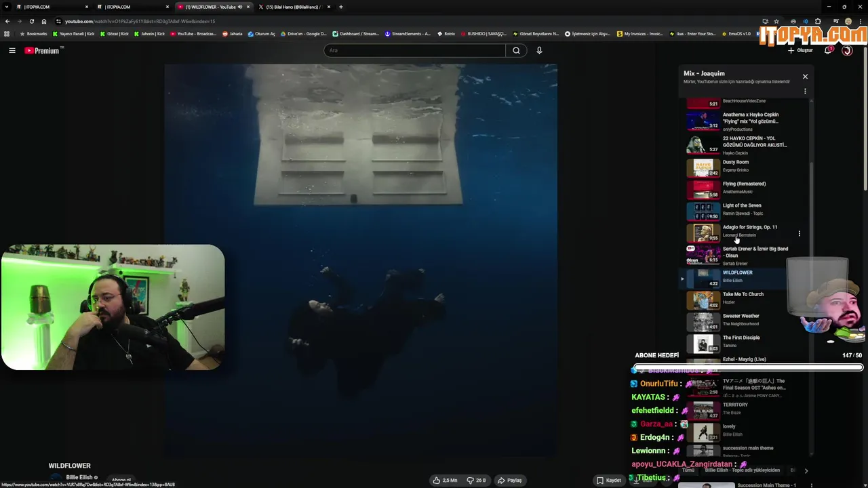Open the browser apps grid icon
868x488 pixels.
[x=7, y=33]
